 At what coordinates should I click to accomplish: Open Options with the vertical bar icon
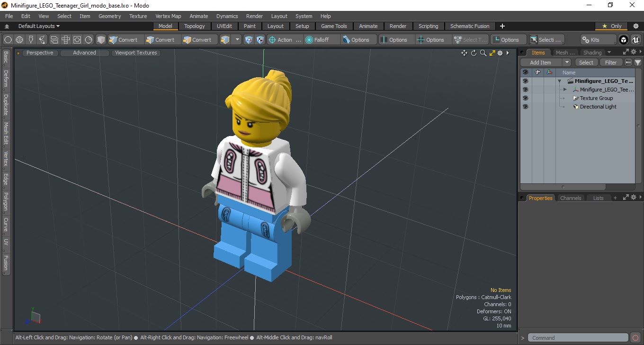397,40
